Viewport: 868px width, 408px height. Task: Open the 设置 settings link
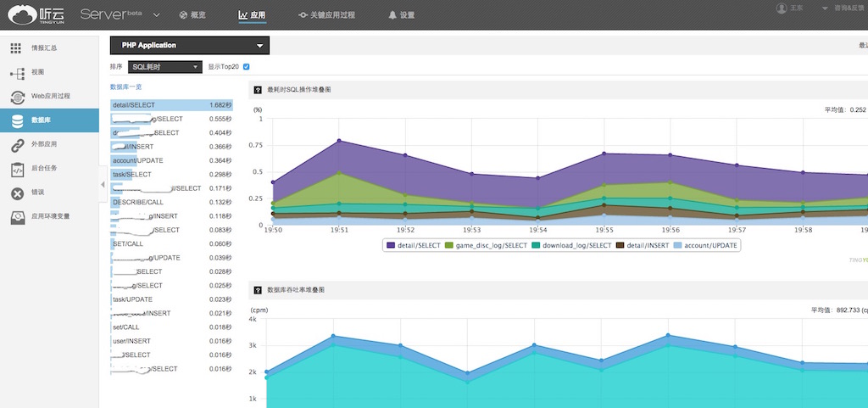pos(401,15)
